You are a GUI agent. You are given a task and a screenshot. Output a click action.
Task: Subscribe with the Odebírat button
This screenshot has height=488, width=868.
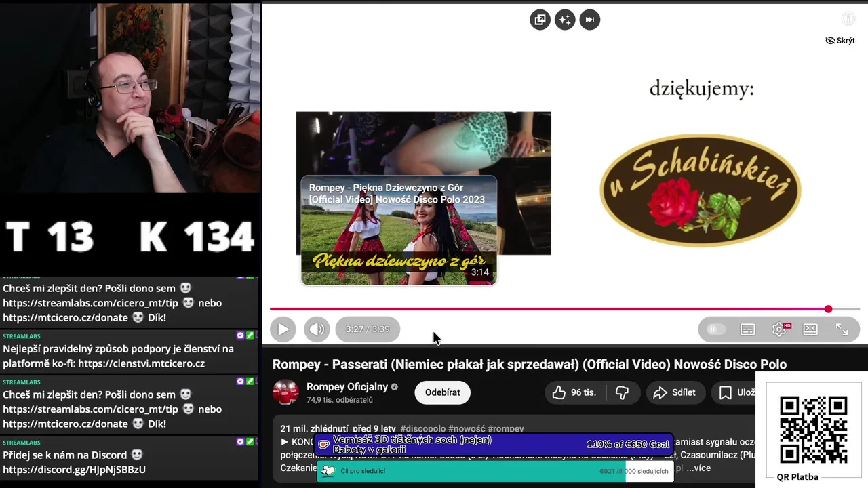[442, 392]
